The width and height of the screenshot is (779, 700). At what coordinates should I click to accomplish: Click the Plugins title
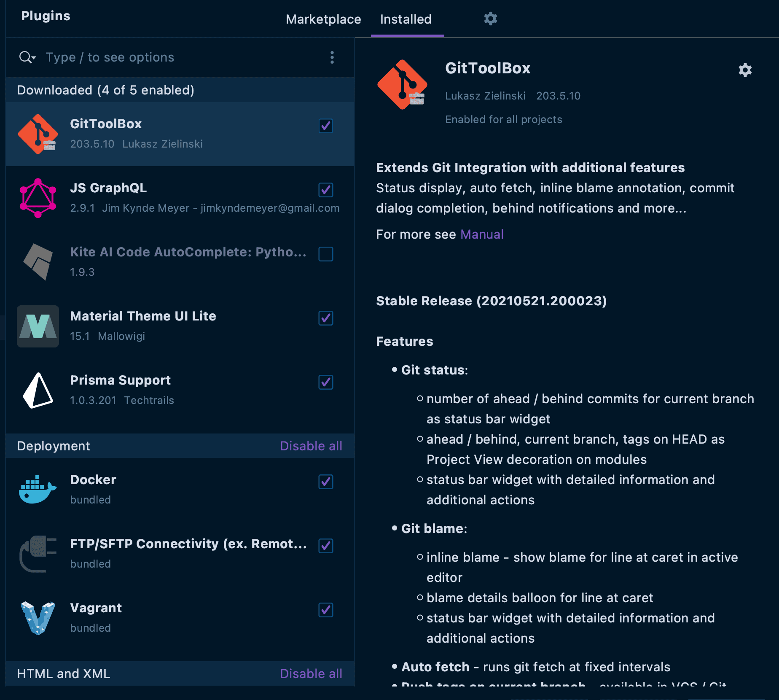(46, 16)
